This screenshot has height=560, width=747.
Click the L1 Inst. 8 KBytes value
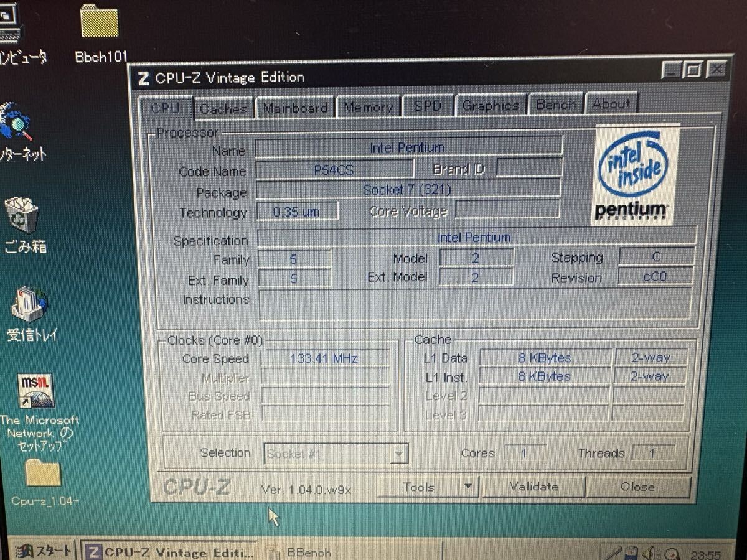click(x=545, y=376)
